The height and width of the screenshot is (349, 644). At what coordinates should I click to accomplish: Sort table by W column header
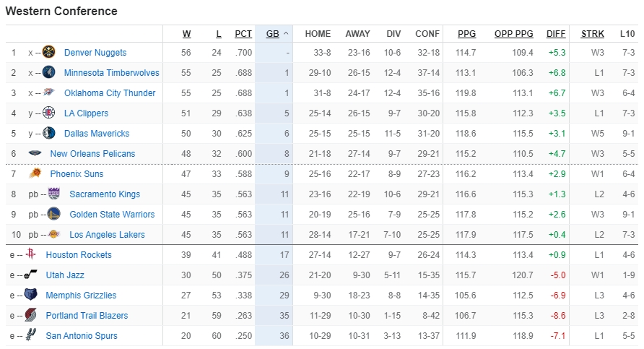(186, 34)
